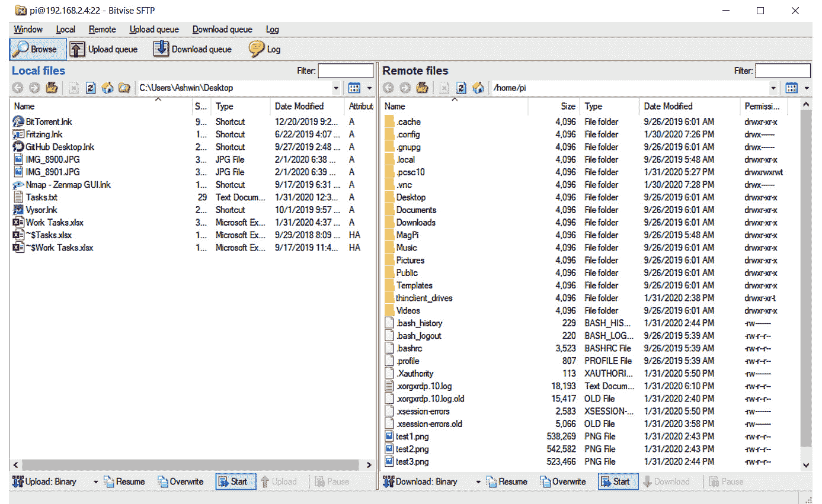Screen dimensions: 822x504
Task: Change remote files view mode icon
Action: 791,87
